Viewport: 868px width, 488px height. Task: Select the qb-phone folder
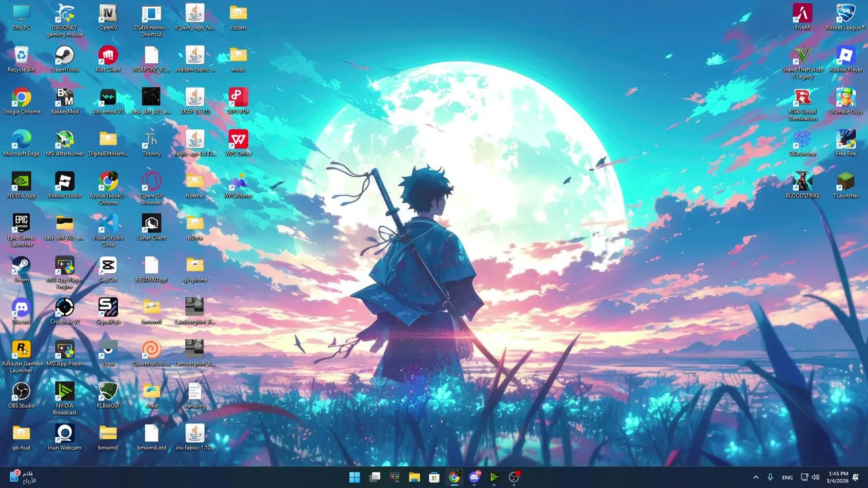click(x=195, y=270)
